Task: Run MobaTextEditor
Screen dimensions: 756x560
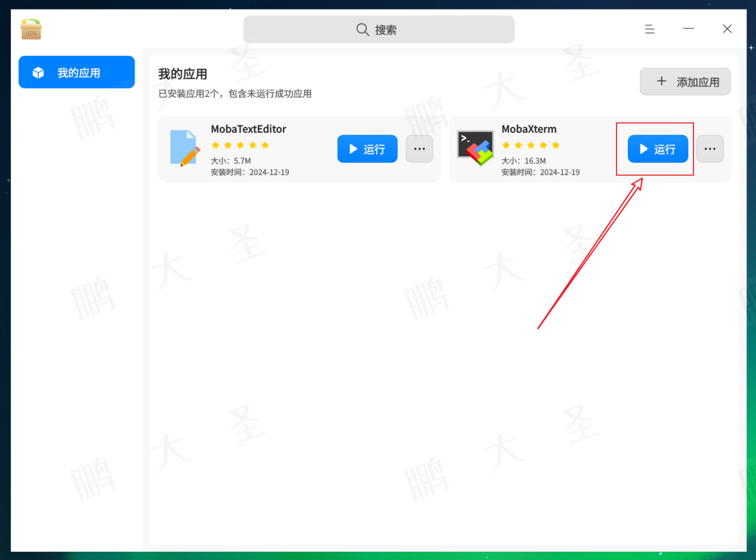Action: tap(367, 149)
